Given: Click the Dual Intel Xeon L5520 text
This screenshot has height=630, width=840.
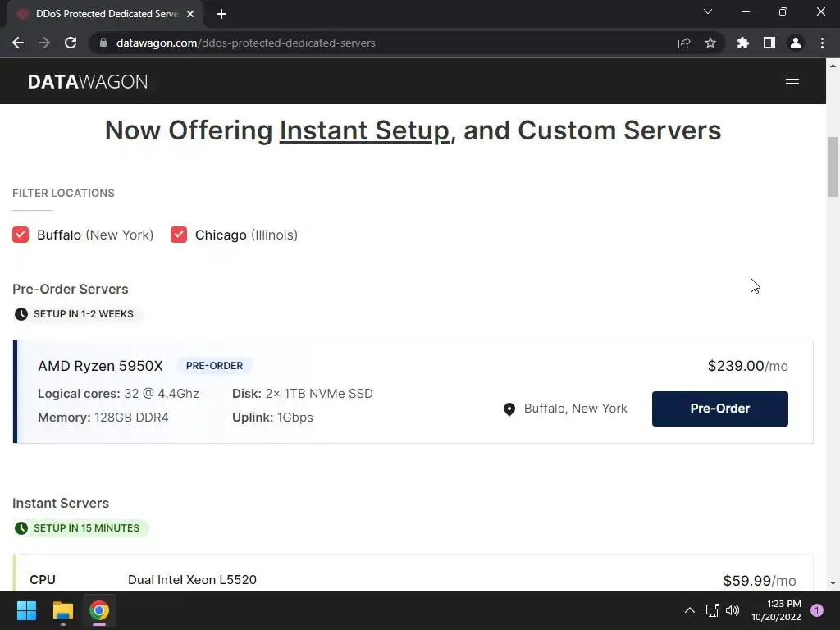Looking at the screenshot, I should 192,580.
